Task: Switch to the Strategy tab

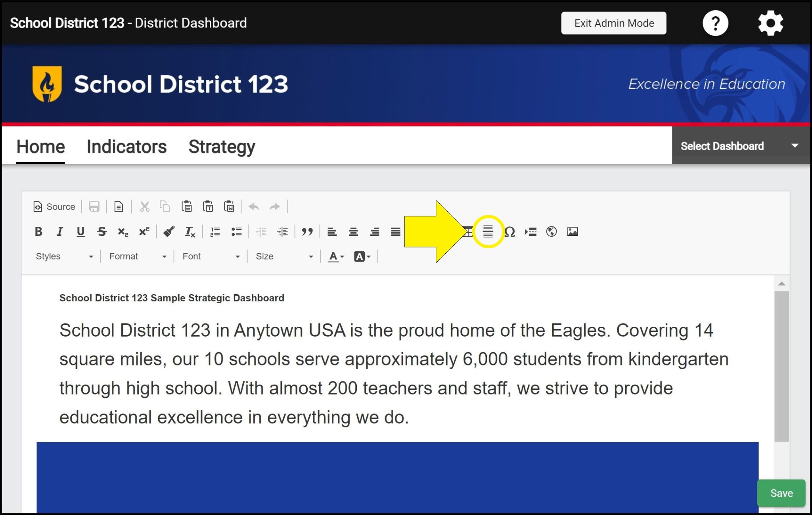Action: click(x=222, y=146)
